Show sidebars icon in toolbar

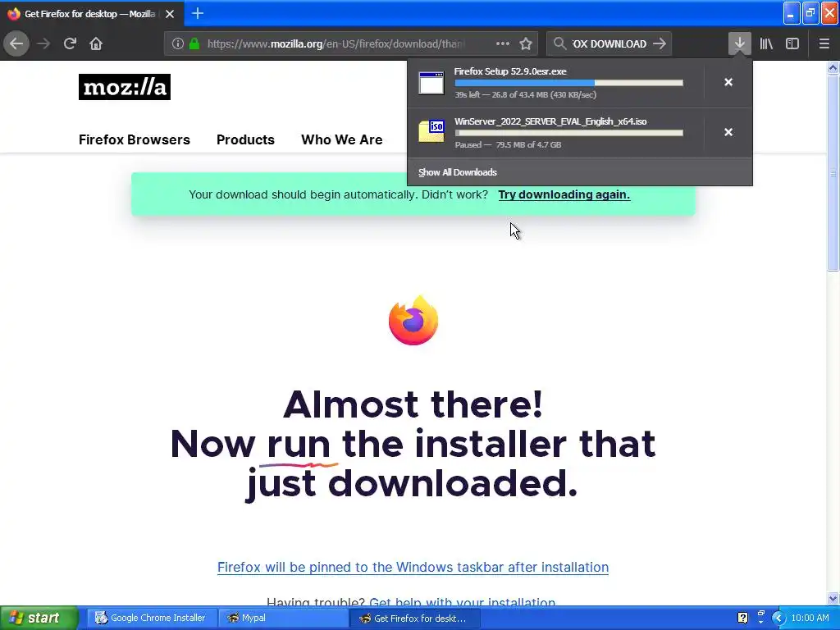point(792,43)
